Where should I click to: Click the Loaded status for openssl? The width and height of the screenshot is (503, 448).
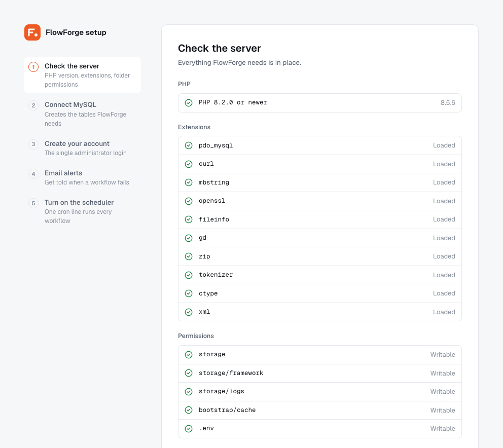click(x=444, y=201)
